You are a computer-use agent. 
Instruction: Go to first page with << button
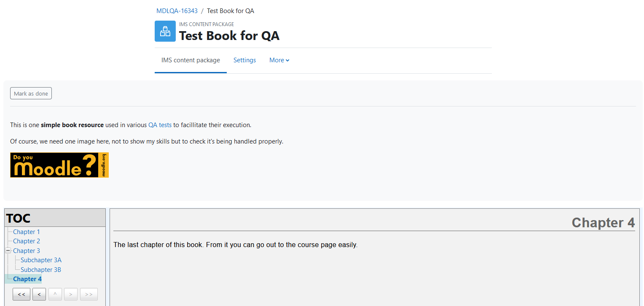click(21, 294)
